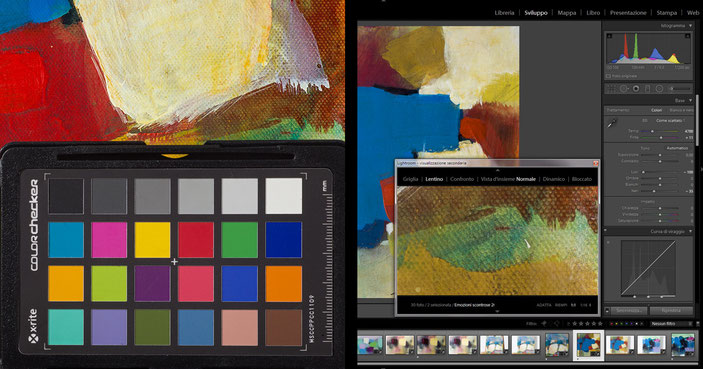Click ADATTA zoom in secondary window
The width and height of the screenshot is (703, 369).
click(x=544, y=305)
